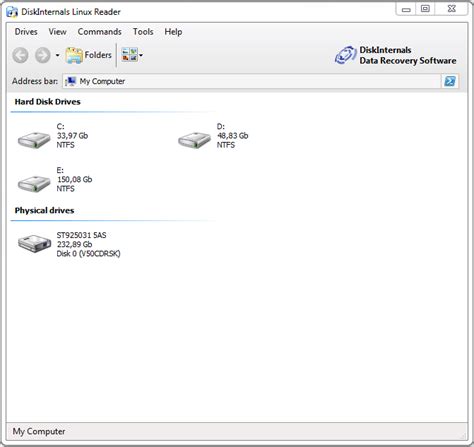Screen dimensions: 474x447
Task: Minimize the Linux Reader window
Action: pos(406,9)
